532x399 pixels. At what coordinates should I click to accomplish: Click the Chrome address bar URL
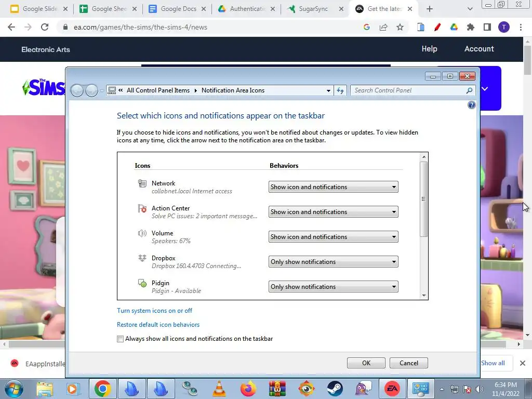(140, 27)
